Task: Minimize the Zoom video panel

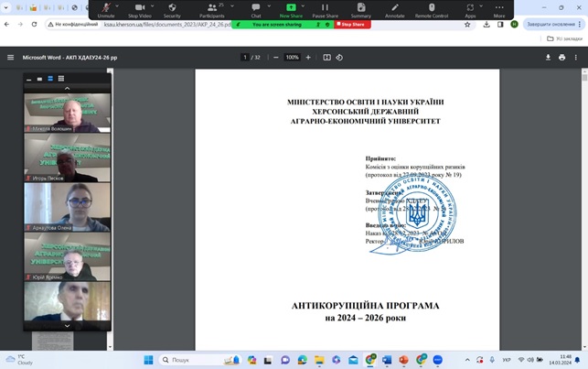Action: 29,79
